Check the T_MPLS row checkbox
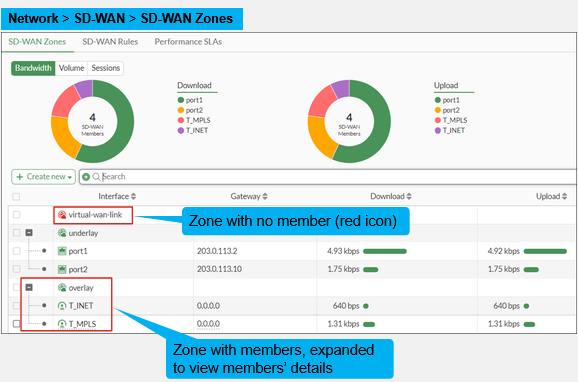Viewport: 578px width, 382px height. pos(16,324)
